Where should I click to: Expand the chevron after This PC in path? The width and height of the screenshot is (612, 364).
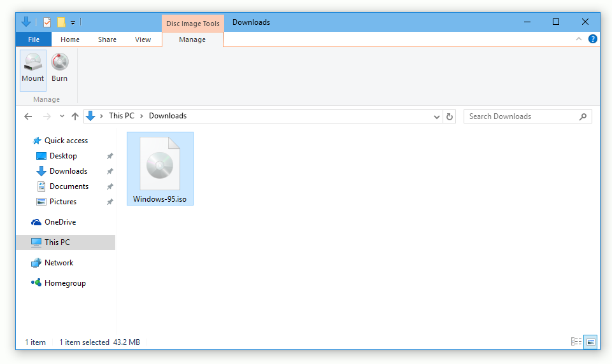141,116
